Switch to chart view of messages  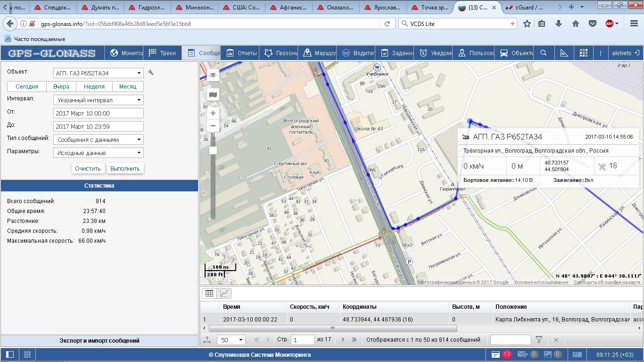click(225, 293)
